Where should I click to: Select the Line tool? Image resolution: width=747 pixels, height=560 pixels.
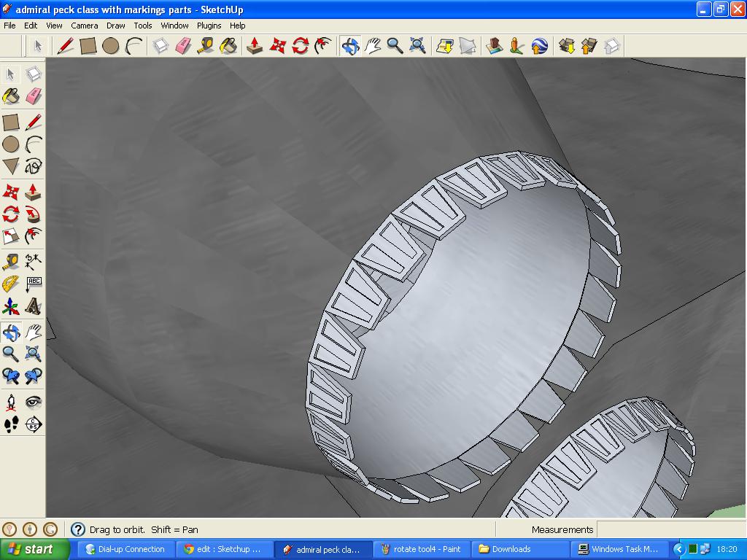pos(66,46)
